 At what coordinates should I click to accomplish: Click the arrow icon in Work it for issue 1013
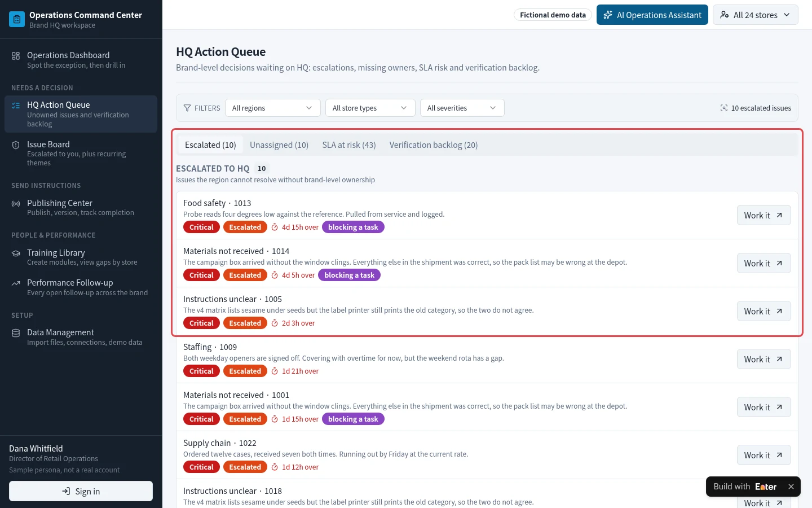[x=779, y=215]
